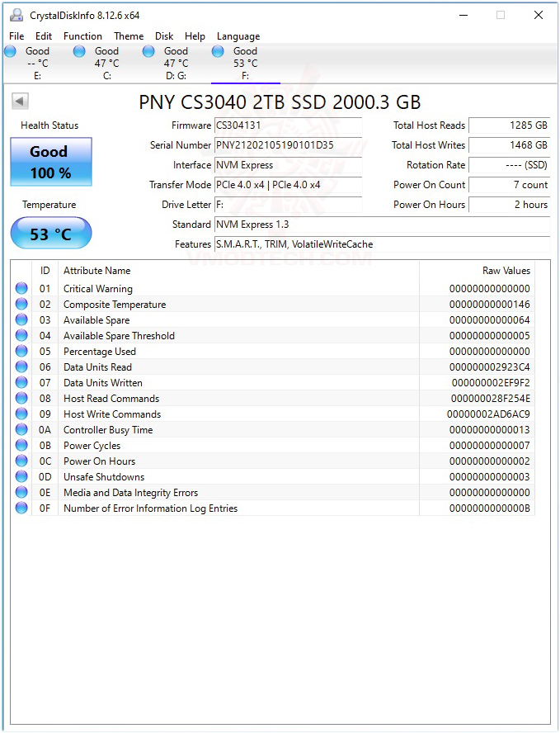The width and height of the screenshot is (560, 733).
Task: Click the Firmware field CS304131
Action: (x=288, y=125)
